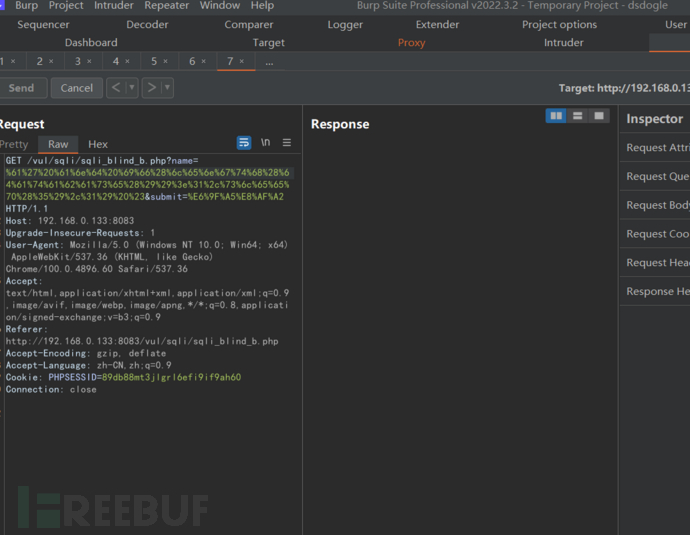Open the Intruder menu

[x=114, y=5]
